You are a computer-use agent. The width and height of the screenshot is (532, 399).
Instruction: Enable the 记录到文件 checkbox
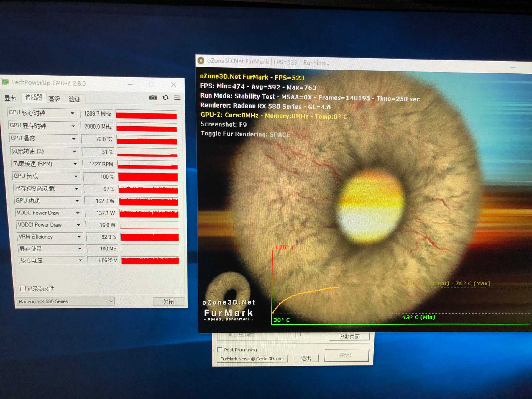23,288
